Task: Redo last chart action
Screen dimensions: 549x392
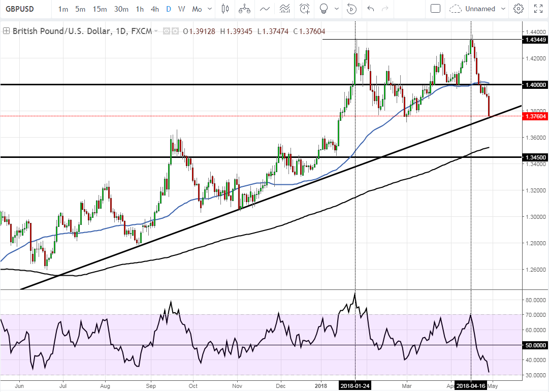Action: point(385,9)
